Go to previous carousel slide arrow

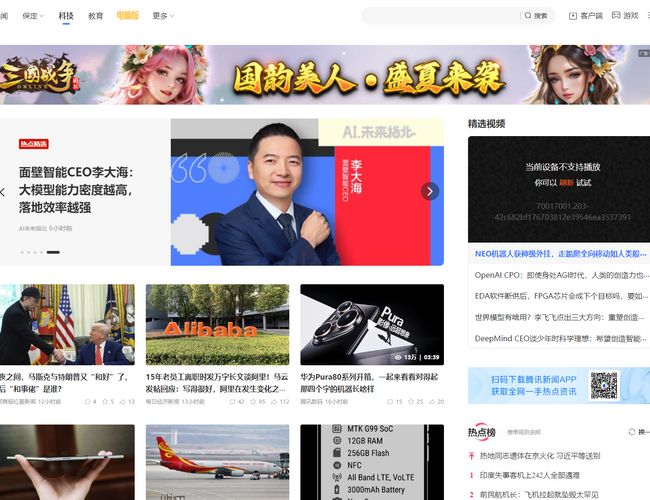pyautogui.click(x=2, y=192)
